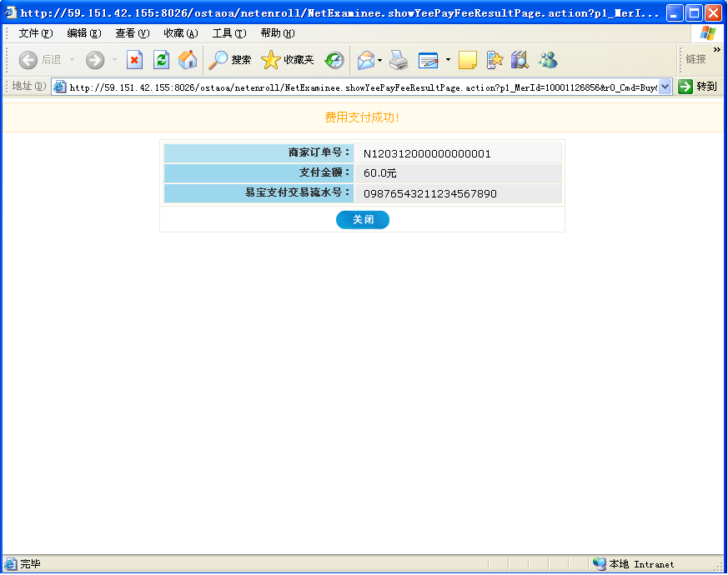The height and width of the screenshot is (575, 728).
Task: Print the page using printer icon
Action: [399, 60]
